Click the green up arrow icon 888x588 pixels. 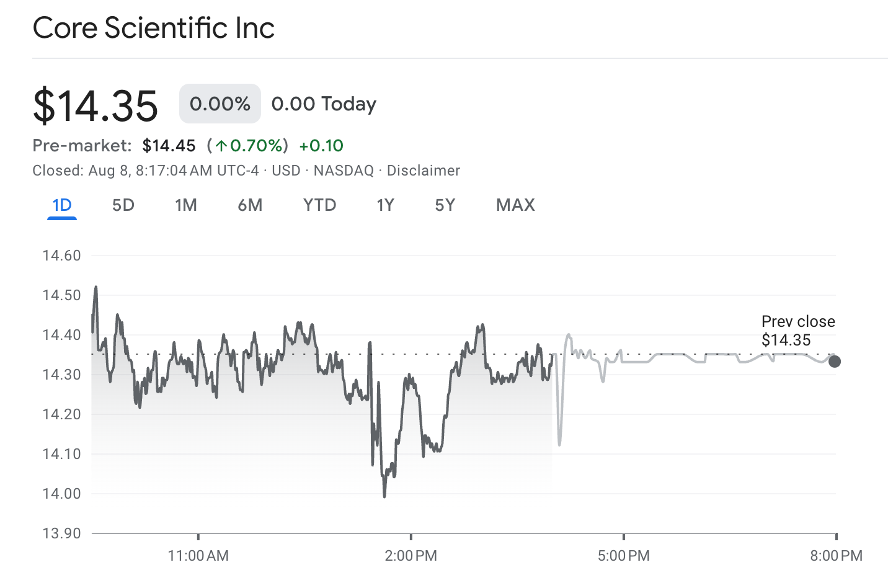tap(221, 145)
